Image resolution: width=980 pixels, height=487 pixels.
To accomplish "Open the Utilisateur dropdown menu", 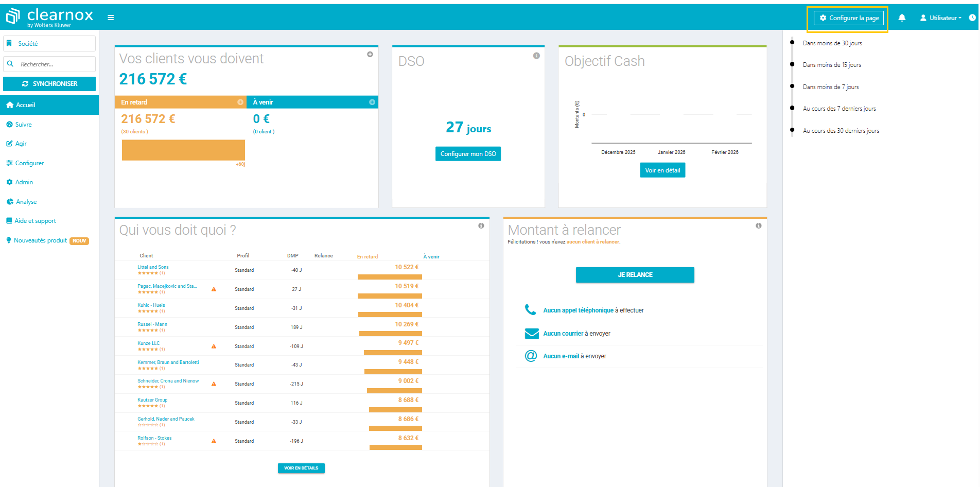I will (x=941, y=18).
